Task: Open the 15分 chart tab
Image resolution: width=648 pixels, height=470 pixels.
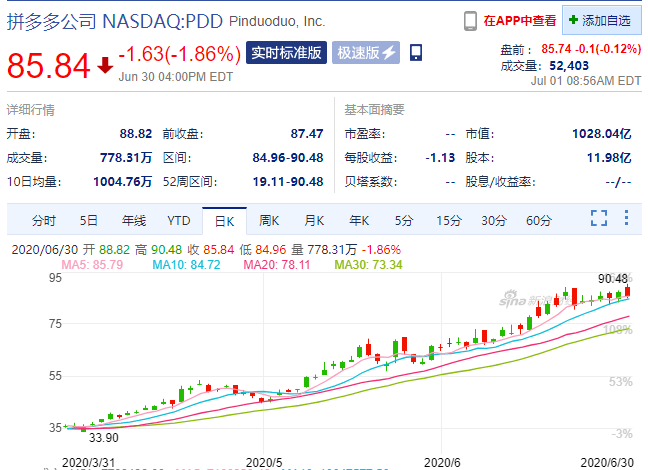Action: [x=449, y=220]
